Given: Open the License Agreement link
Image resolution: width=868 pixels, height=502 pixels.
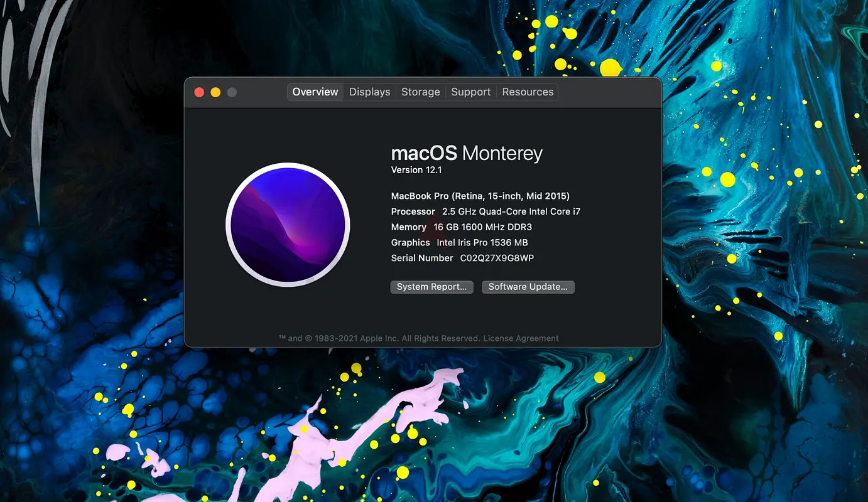Looking at the screenshot, I should click(x=521, y=338).
